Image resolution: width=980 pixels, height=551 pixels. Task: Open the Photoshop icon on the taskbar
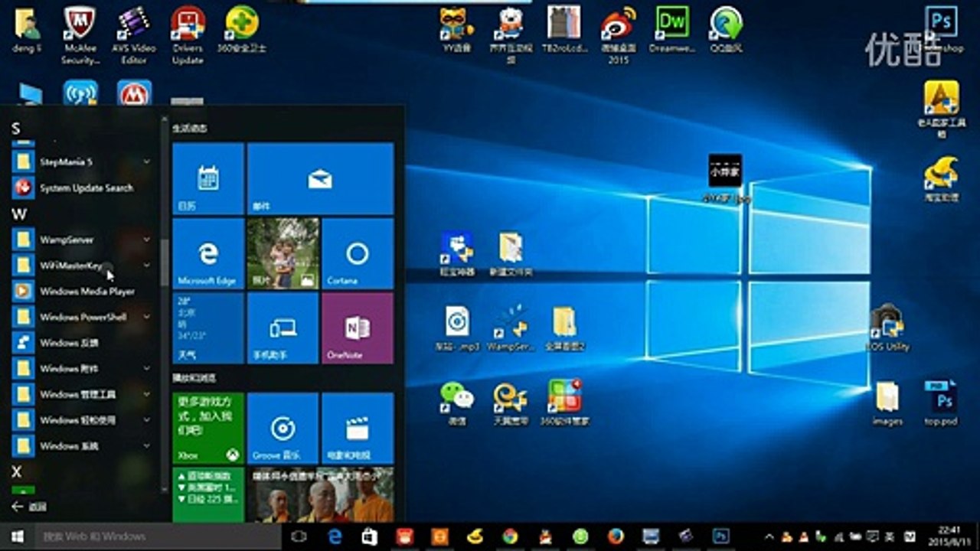pyautogui.click(x=721, y=536)
